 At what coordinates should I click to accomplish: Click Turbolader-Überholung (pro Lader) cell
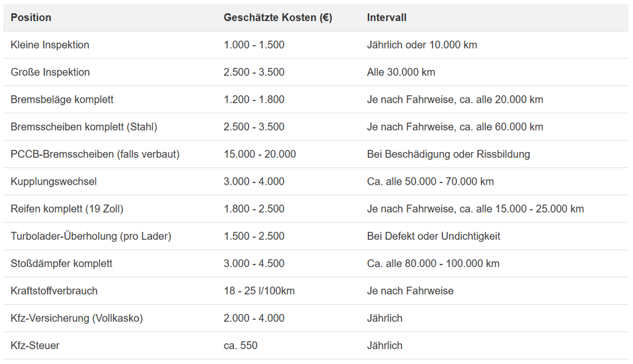click(91, 236)
